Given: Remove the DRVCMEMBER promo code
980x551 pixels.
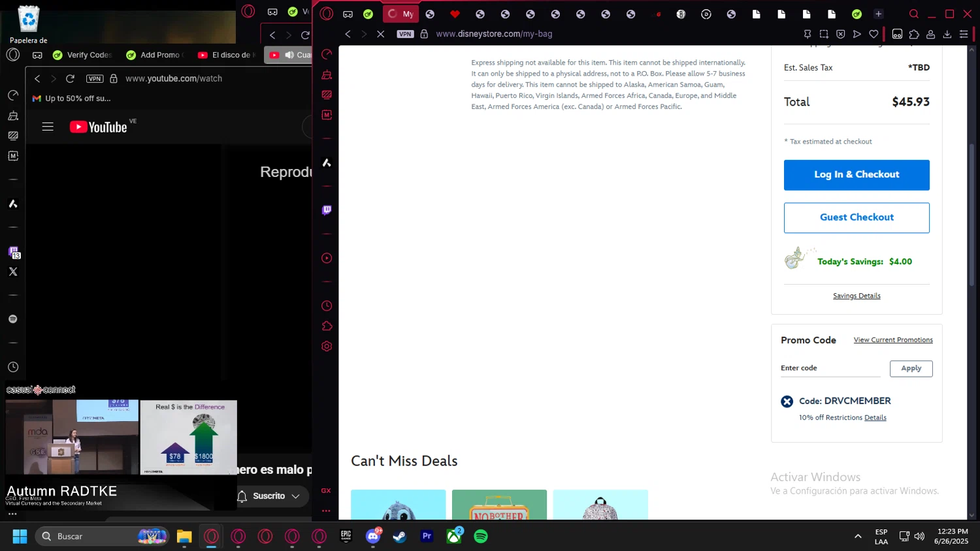Looking at the screenshot, I should coord(787,401).
